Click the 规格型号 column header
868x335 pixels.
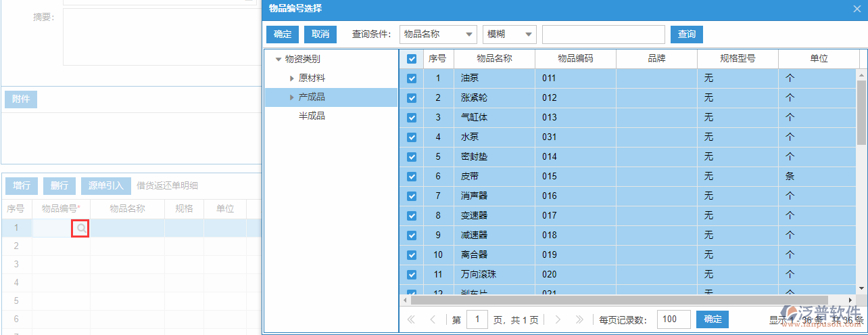pos(738,59)
